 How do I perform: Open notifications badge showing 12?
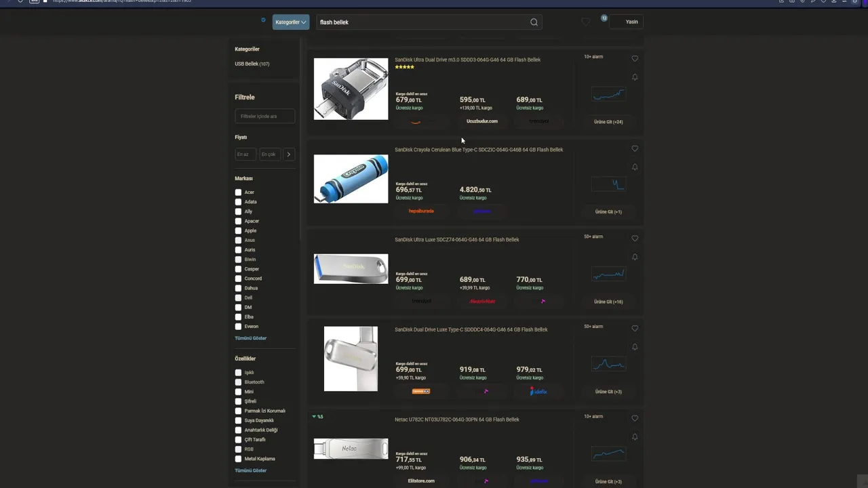pyautogui.click(x=604, y=18)
